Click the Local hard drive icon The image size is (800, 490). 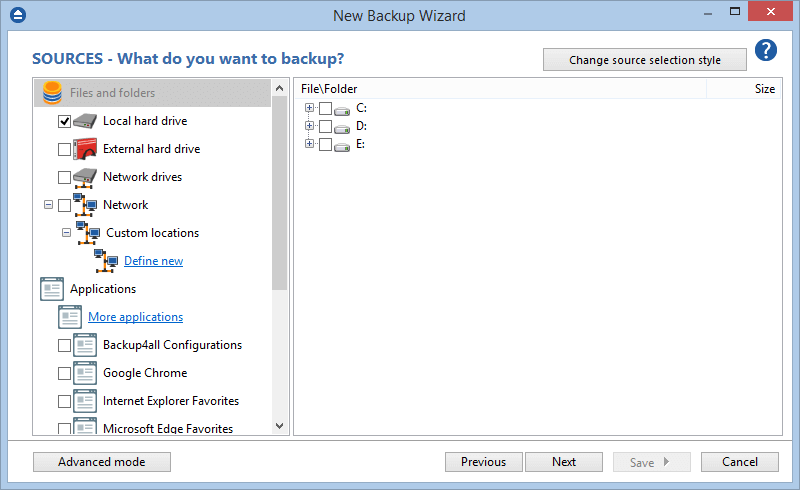pyautogui.click(x=85, y=121)
